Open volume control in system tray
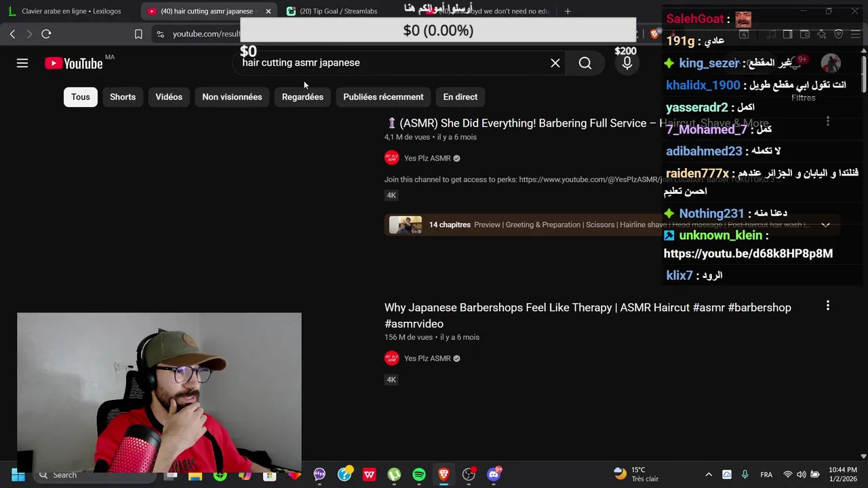Screen dimensions: 868x488 (802, 474)
